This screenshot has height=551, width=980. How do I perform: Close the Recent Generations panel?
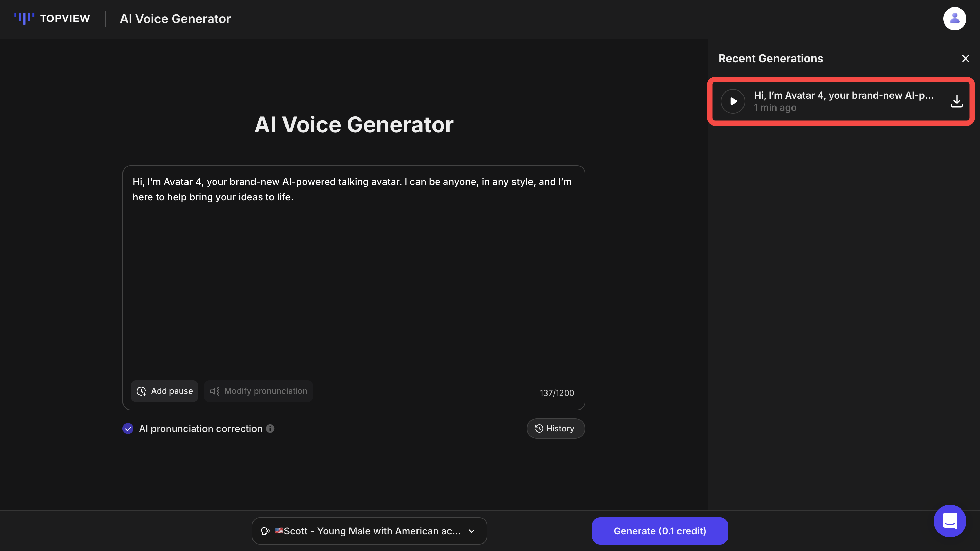(965, 59)
